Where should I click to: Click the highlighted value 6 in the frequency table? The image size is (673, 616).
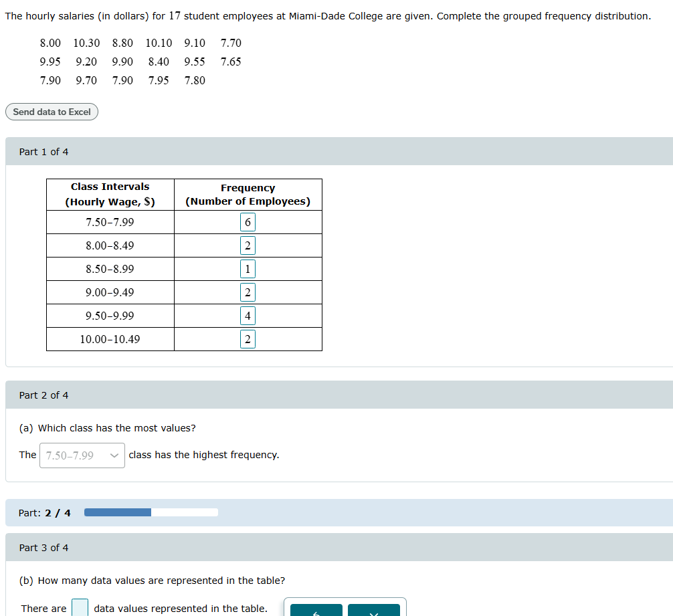(248, 221)
